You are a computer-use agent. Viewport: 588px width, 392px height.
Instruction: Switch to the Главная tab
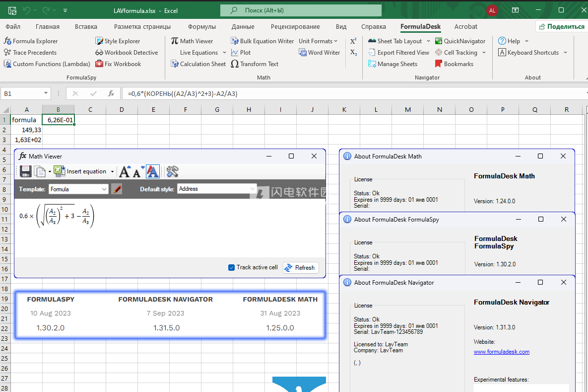point(48,27)
